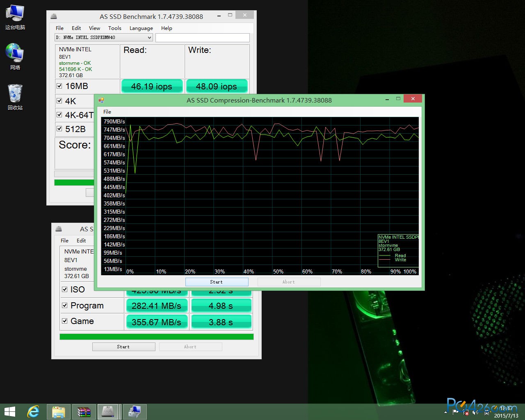Click Abort in the copy-benchmark window
The image size is (525, 420).
click(190, 347)
